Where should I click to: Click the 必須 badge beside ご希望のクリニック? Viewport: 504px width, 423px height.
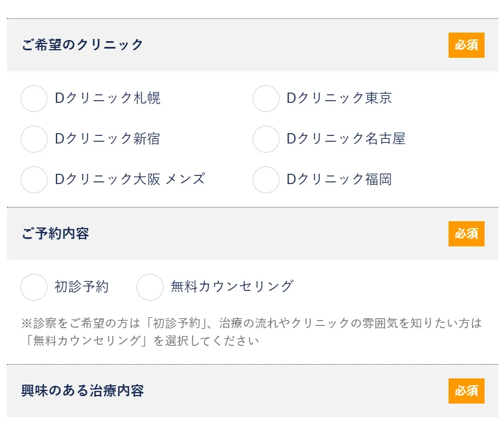[466, 45]
